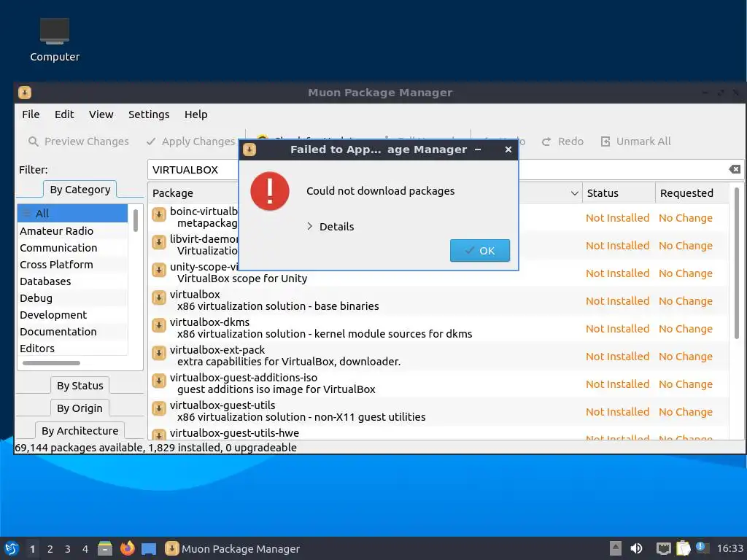Click the red error exclamation icon
This screenshot has height=560, width=747.
click(270, 191)
